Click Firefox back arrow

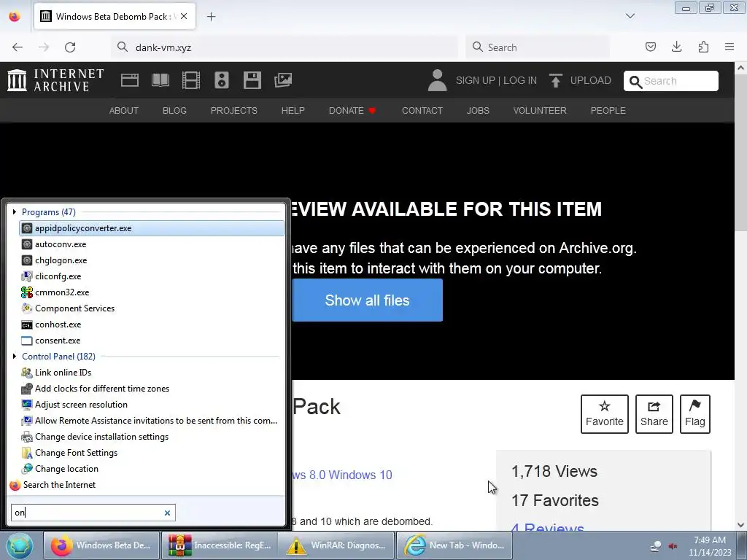coord(18,47)
